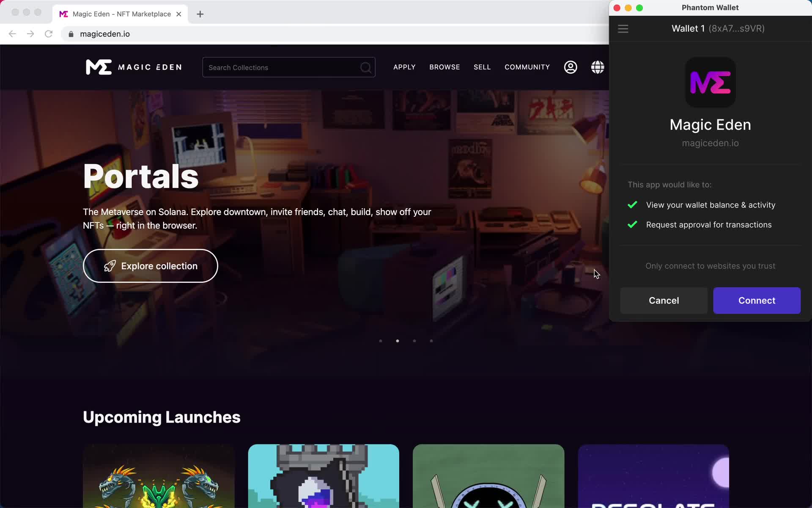This screenshot has width=812, height=508.
Task: Click the Cancel button in Phantom
Action: click(x=664, y=300)
